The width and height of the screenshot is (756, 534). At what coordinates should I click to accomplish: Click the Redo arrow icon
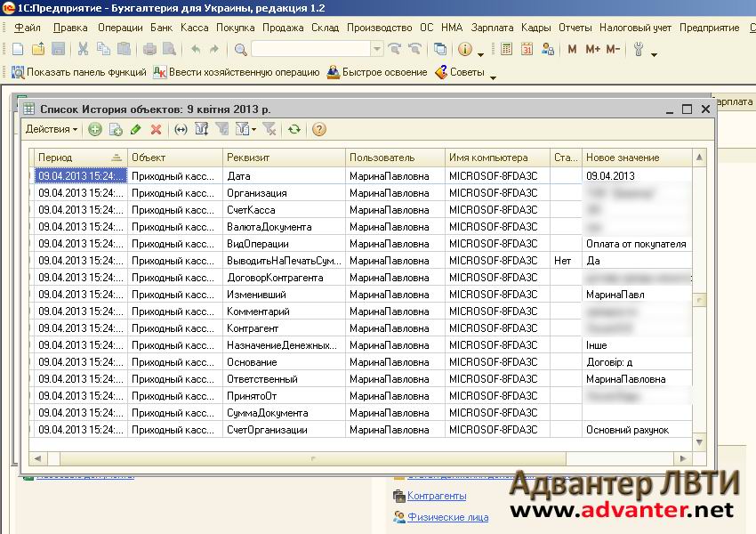tap(214, 49)
